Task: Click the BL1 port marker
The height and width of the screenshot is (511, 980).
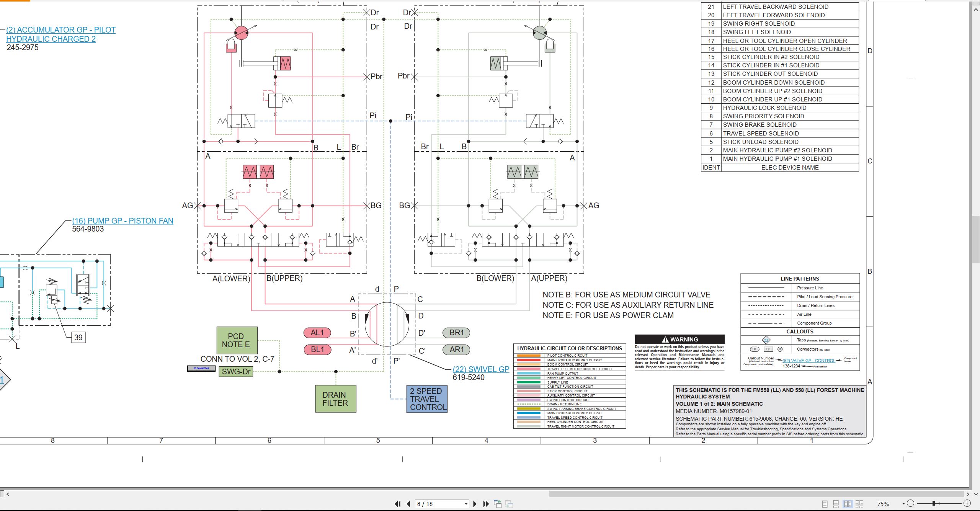Action: tap(317, 349)
